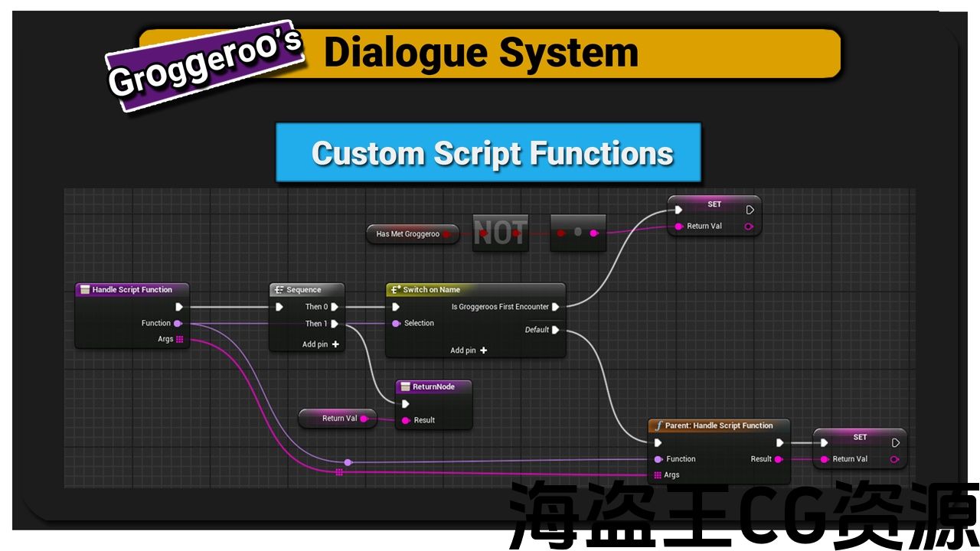This screenshot has width=980, height=551.
Task: Click the ReturnNode header icon
Action: point(405,387)
